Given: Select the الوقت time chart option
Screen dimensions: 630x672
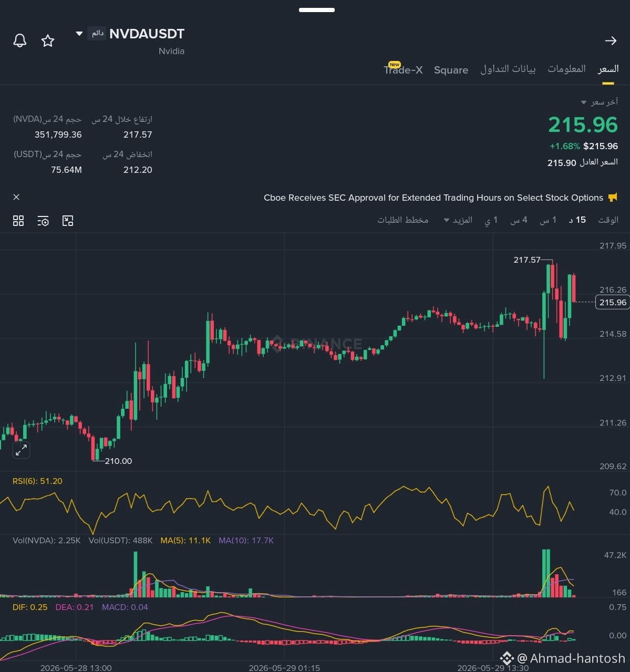Looking at the screenshot, I should tap(608, 220).
